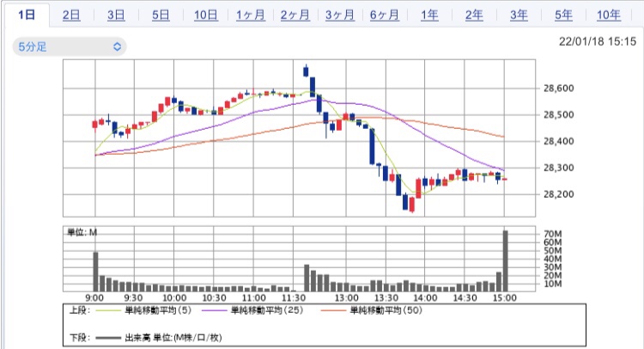
Task: Switch to the 2日 period tab
Action: 71,15
